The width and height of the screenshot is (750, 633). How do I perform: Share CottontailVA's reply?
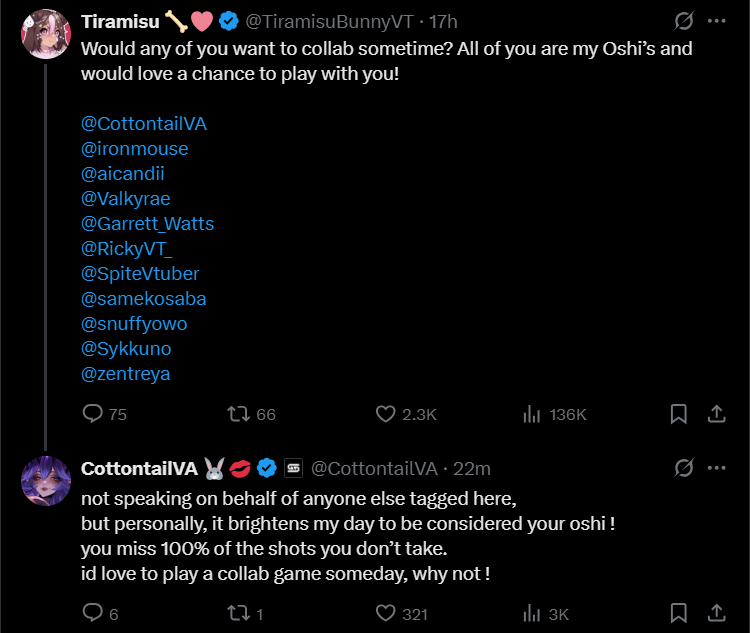[x=716, y=612]
